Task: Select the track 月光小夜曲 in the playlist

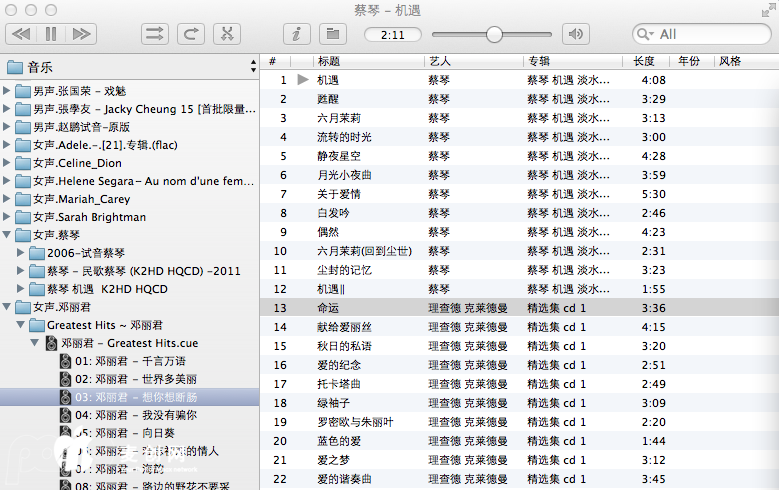Action: point(344,175)
